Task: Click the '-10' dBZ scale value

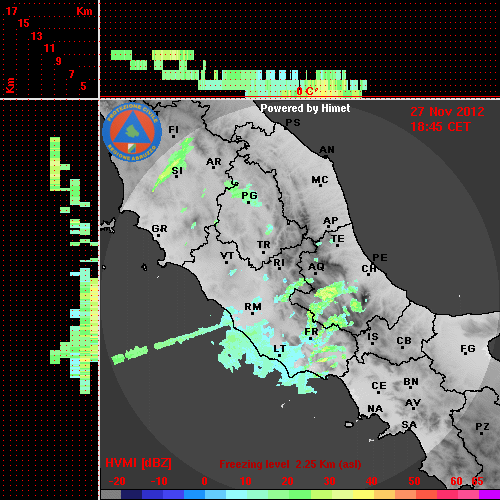Action: pos(159,481)
